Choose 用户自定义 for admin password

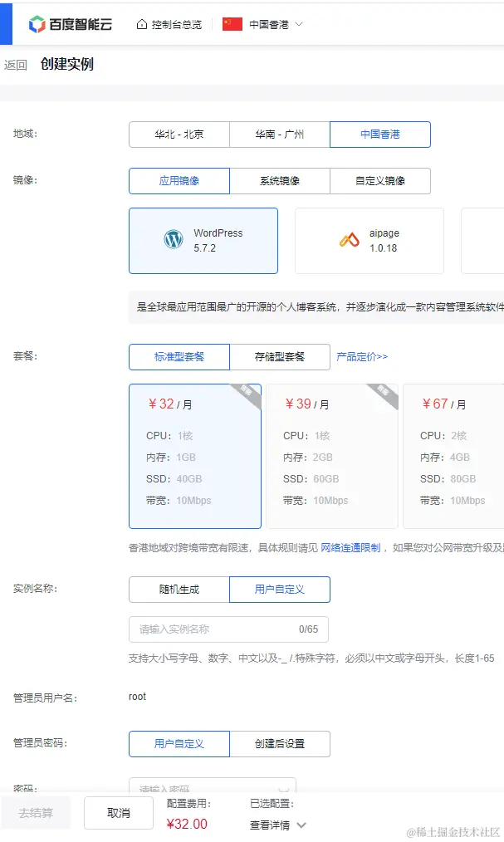179,744
